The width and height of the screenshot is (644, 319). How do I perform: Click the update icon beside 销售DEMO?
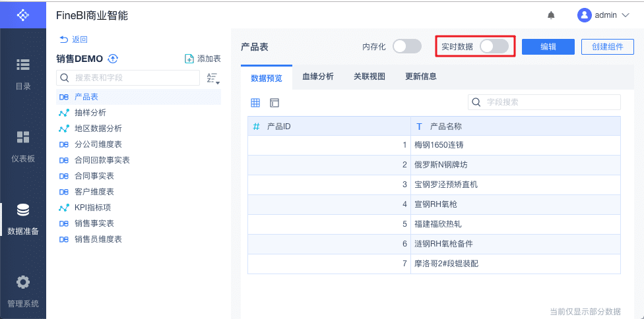tap(113, 59)
